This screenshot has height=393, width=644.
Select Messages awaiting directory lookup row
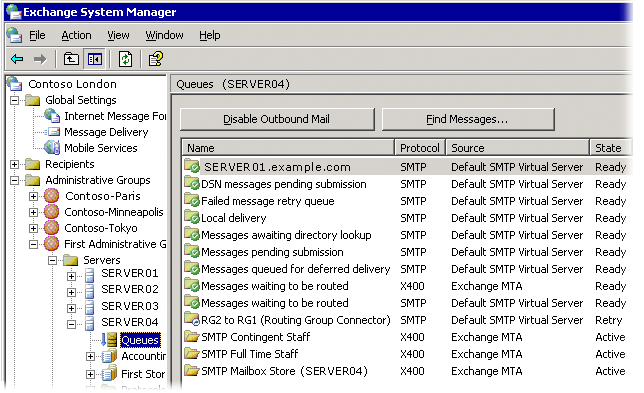407,235
